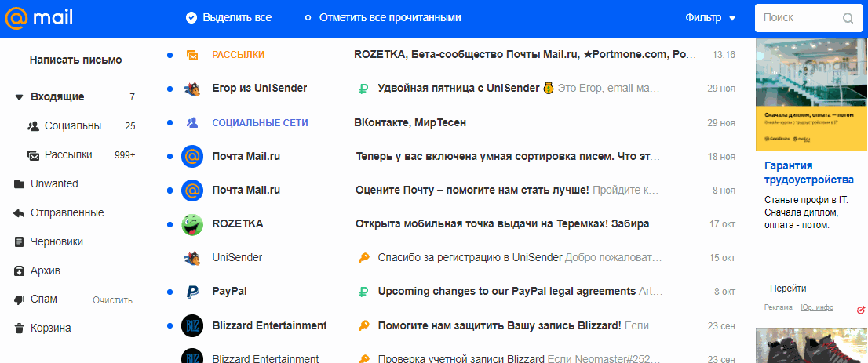The height and width of the screenshot is (363, 868).
Task: Click the Егор из UniSender dog avatar
Action: (x=192, y=89)
